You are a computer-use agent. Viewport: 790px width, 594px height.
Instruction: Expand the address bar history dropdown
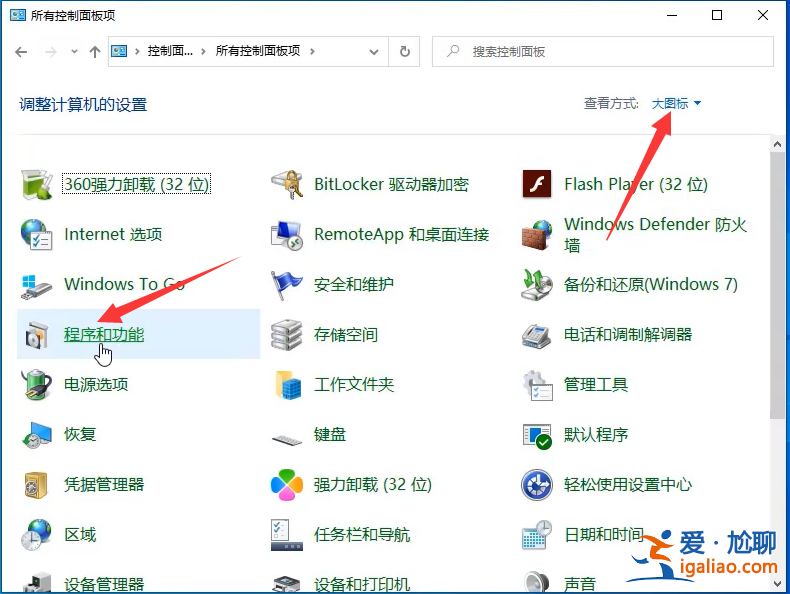point(374,51)
